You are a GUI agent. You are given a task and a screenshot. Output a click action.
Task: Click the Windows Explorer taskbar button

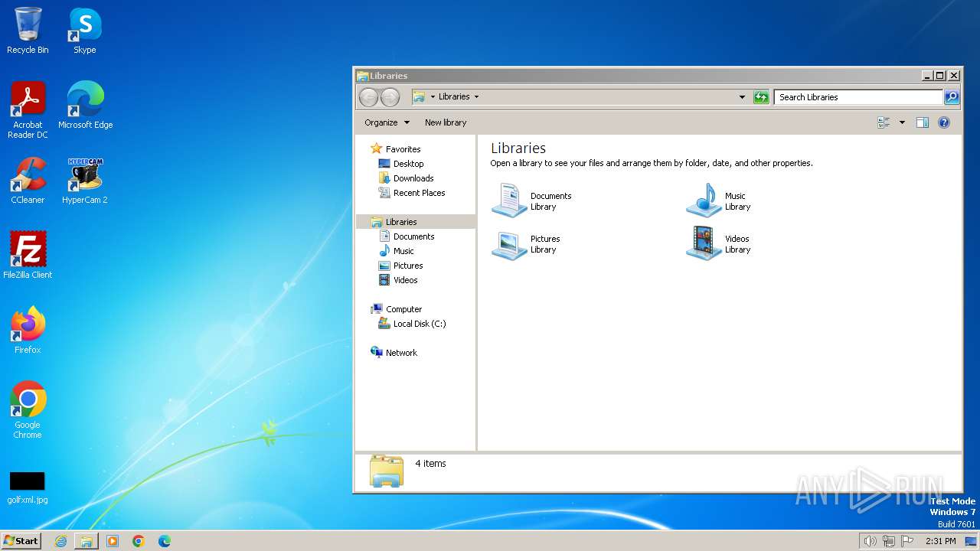pos(87,541)
